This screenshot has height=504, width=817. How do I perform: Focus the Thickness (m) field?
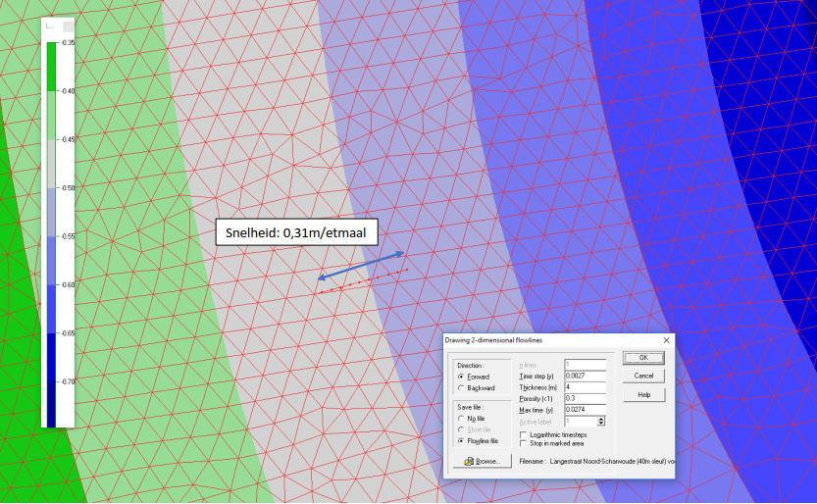pyautogui.click(x=585, y=387)
